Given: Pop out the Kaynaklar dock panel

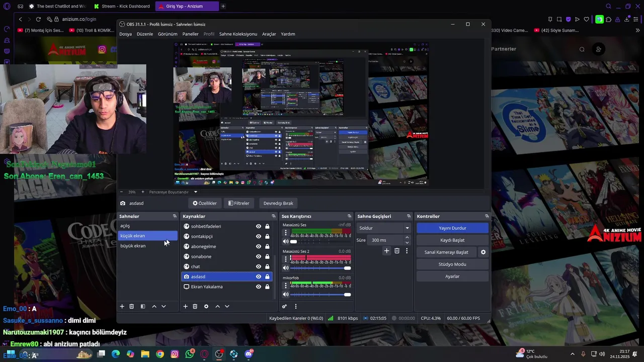Looking at the screenshot, I should click(274, 216).
